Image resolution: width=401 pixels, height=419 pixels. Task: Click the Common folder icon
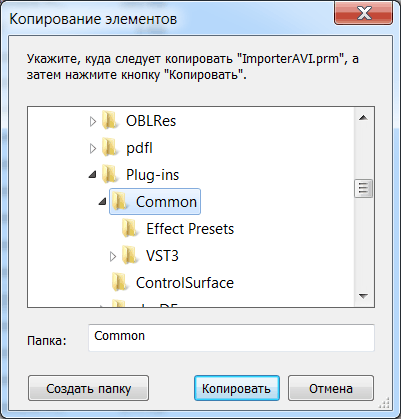coord(120,202)
